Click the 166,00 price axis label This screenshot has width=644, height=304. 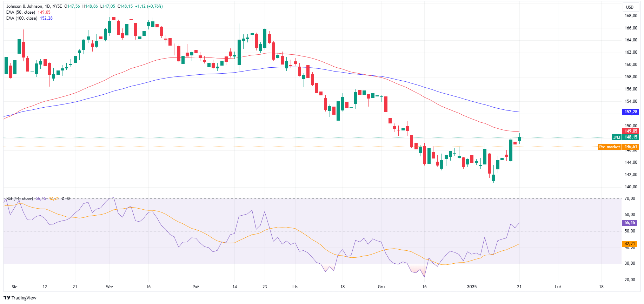pos(631,28)
